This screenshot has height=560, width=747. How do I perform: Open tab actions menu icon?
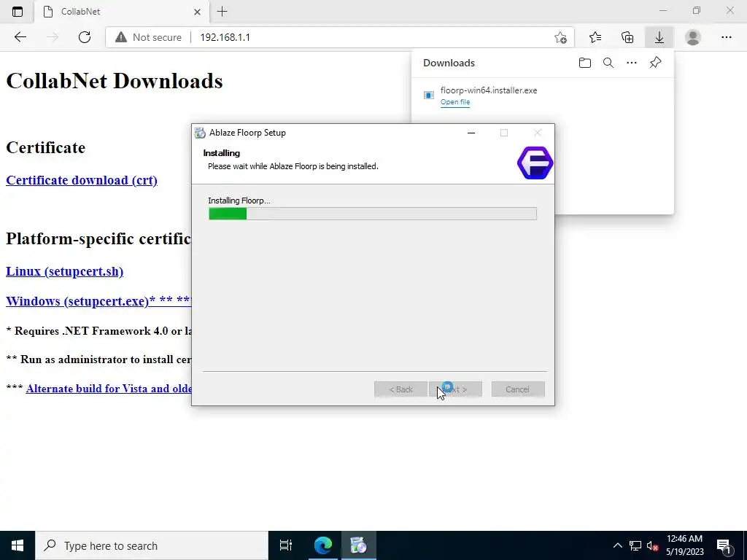[x=18, y=12]
